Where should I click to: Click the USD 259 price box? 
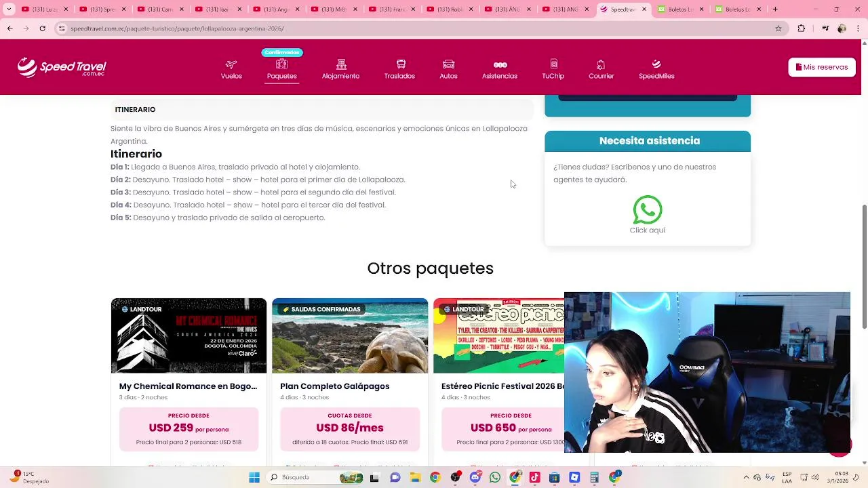pos(189,429)
